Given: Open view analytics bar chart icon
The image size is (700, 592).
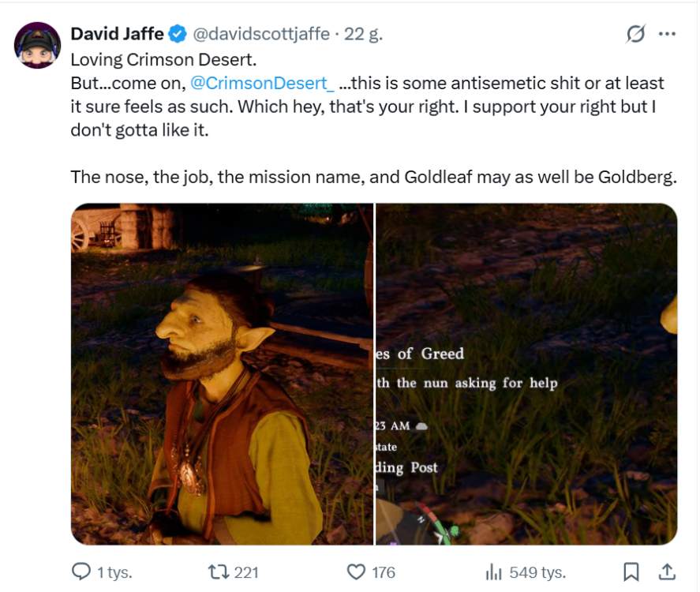Looking at the screenshot, I should click(x=494, y=571).
